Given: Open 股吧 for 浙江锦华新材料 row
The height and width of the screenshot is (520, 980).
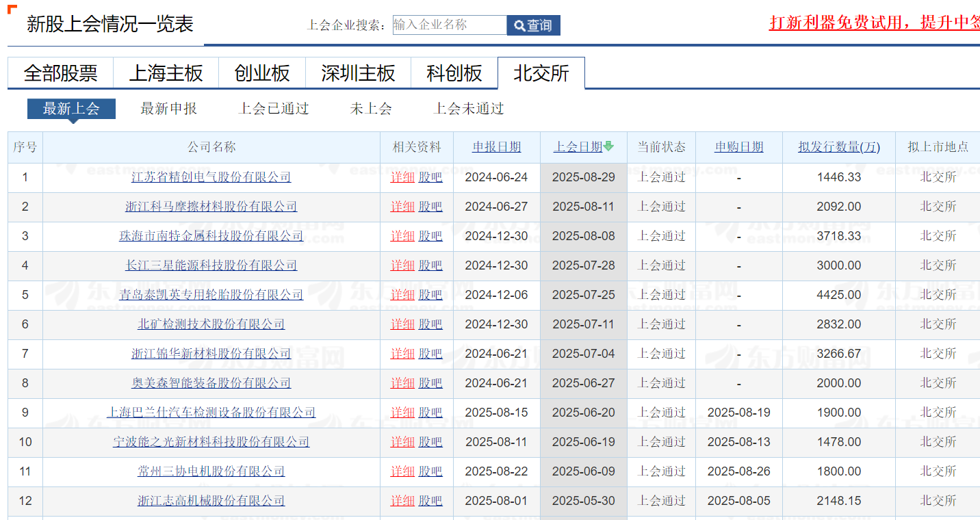Looking at the screenshot, I should tap(430, 354).
